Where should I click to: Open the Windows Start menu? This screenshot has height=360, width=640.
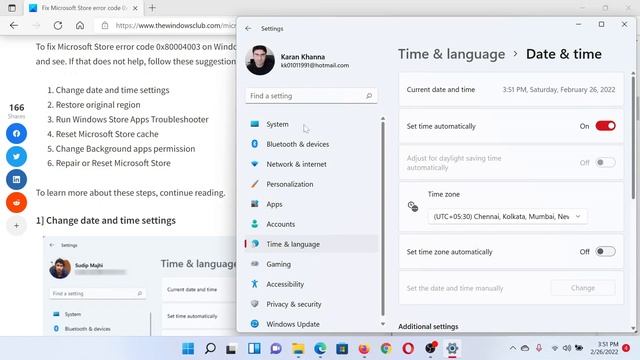click(188, 349)
